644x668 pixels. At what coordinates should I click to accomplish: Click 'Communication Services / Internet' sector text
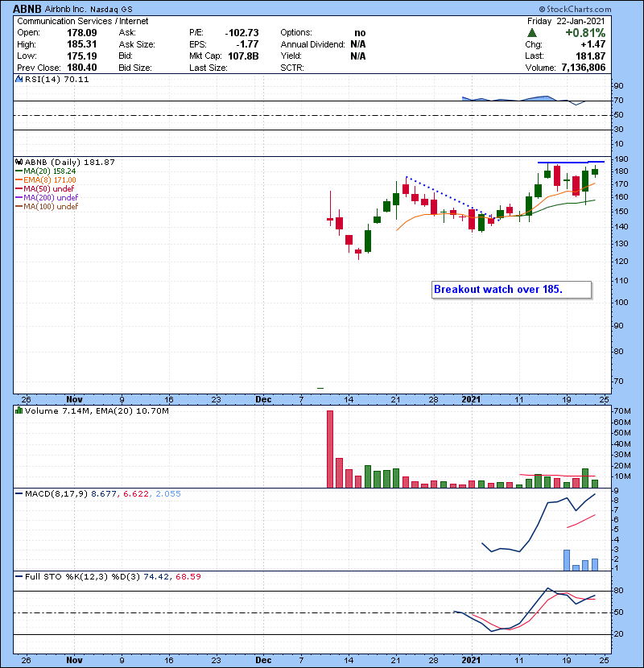[83, 21]
